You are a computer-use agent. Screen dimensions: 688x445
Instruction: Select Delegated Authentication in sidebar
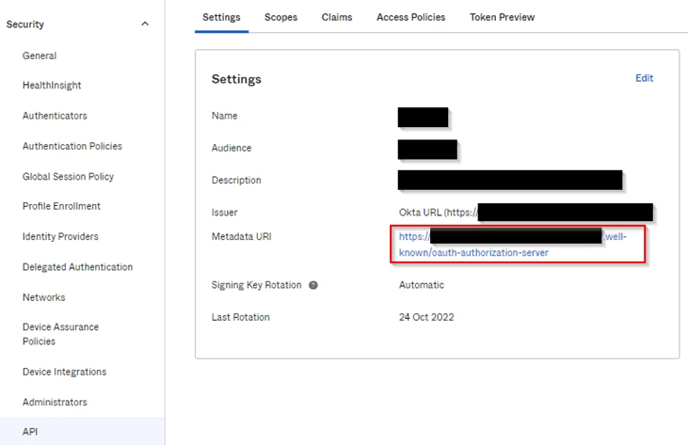[77, 267]
